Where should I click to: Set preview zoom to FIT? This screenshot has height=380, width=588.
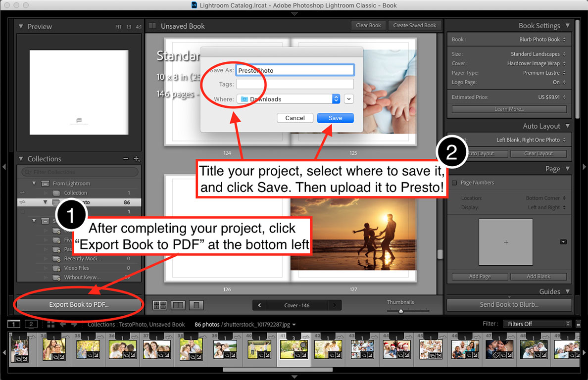click(118, 27)
